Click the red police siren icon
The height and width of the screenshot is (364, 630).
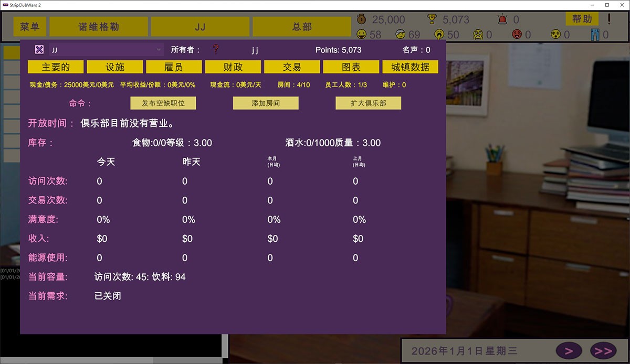(x=502, y=19)
